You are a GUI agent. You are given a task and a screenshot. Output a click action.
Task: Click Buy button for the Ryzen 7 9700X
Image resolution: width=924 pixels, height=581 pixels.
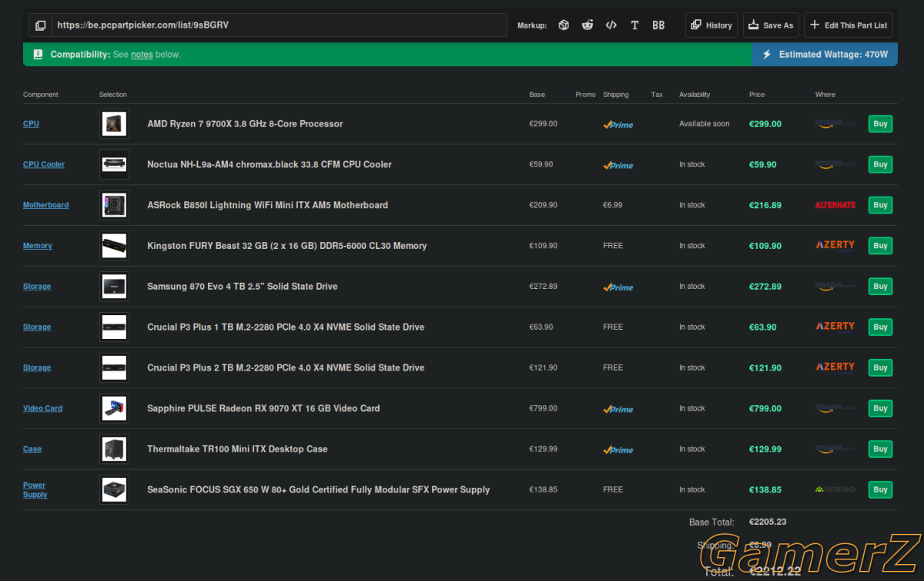[x=880, y=124]
